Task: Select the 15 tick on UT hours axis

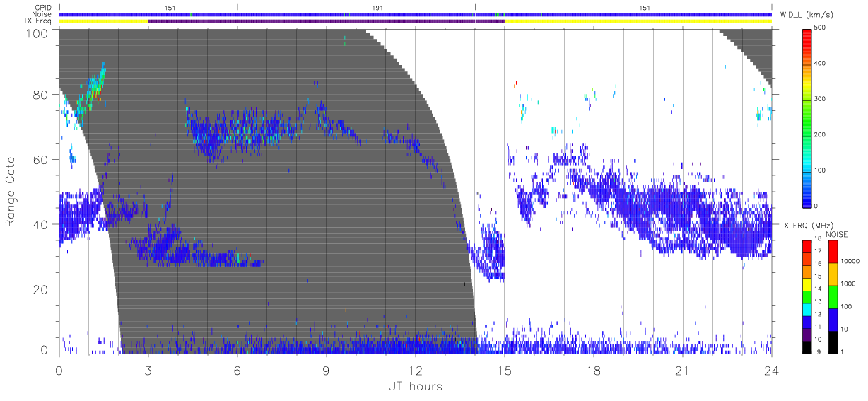Action: click(505, 370)
